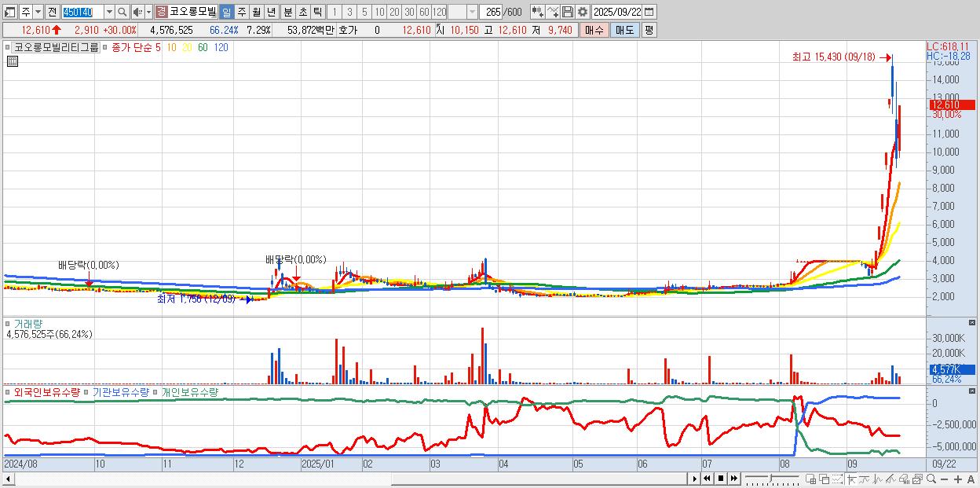This screenshot has height=488, width=980.
Task: Open the custom interval dropdown arrow
Action: pos(472,12)
